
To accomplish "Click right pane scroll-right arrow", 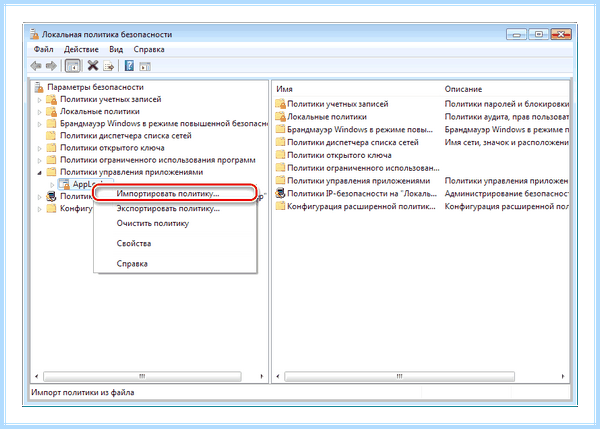I will (563, 377).
